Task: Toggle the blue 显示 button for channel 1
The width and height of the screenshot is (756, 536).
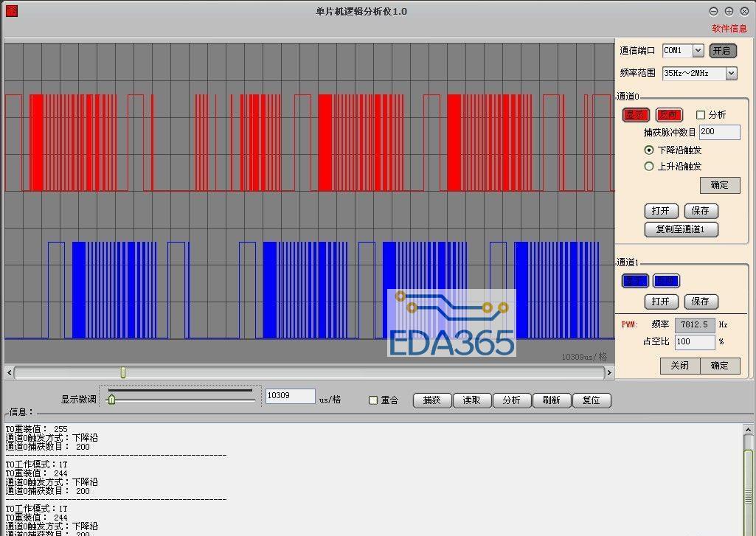Action: point(635,280)
